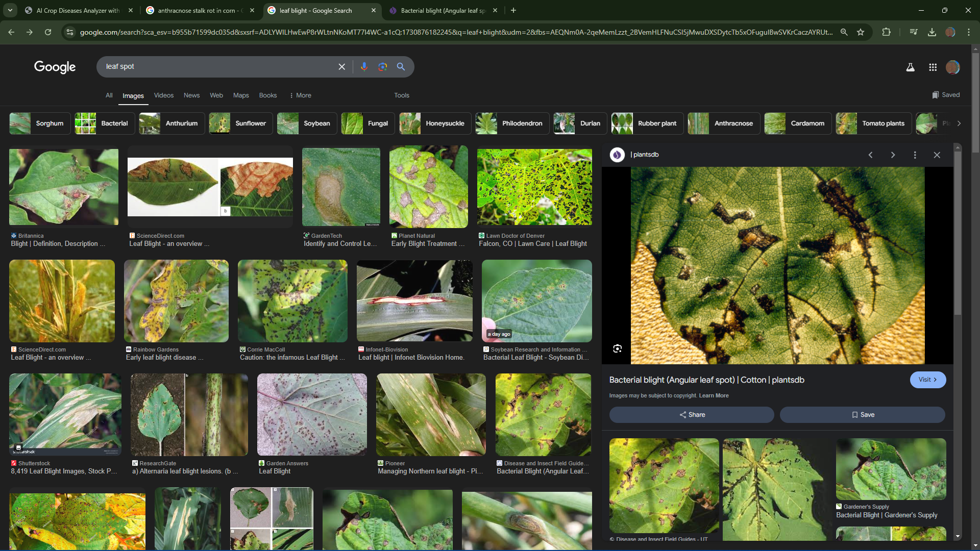Open the Britannica Blight image thumbnail
This screenshot has height=551, width=980.
tap(64, 187)
